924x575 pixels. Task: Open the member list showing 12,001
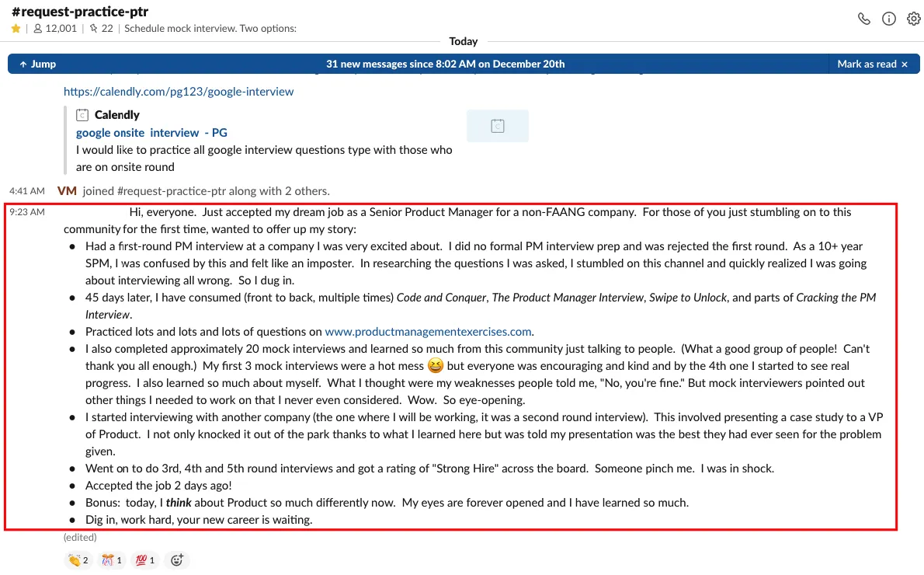55,29
